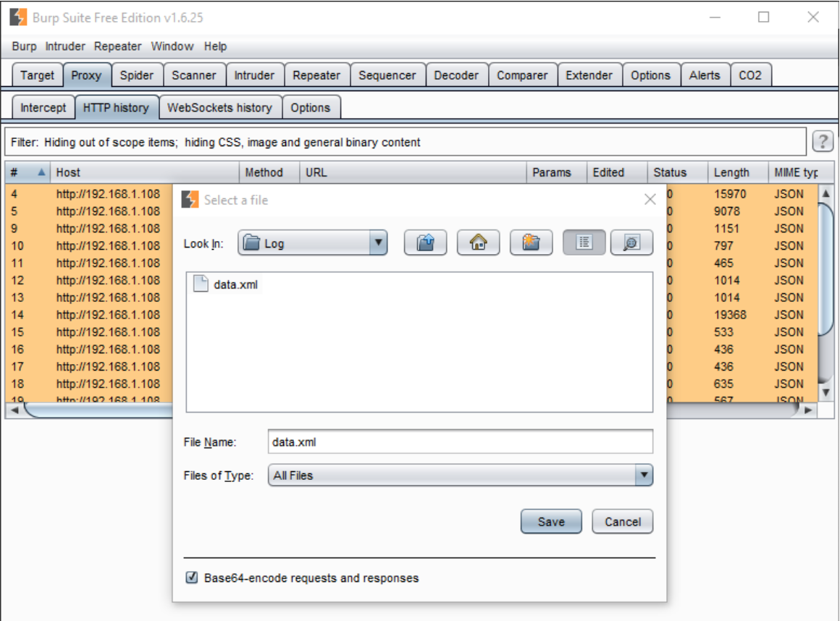Sort history by Params column
This screenshot has width=840, height=621.
tap(557, 172)
